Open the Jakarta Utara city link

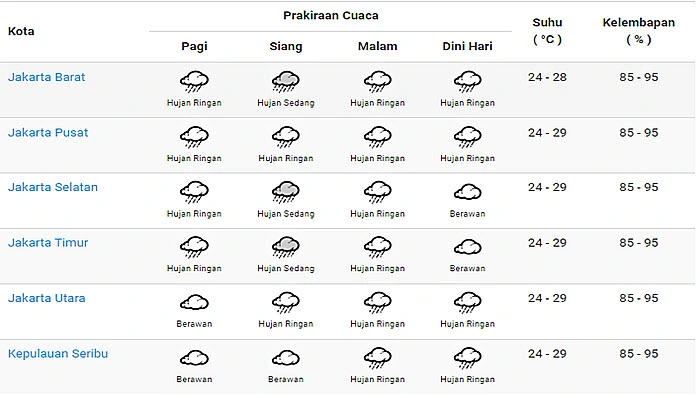pos(46,298)
